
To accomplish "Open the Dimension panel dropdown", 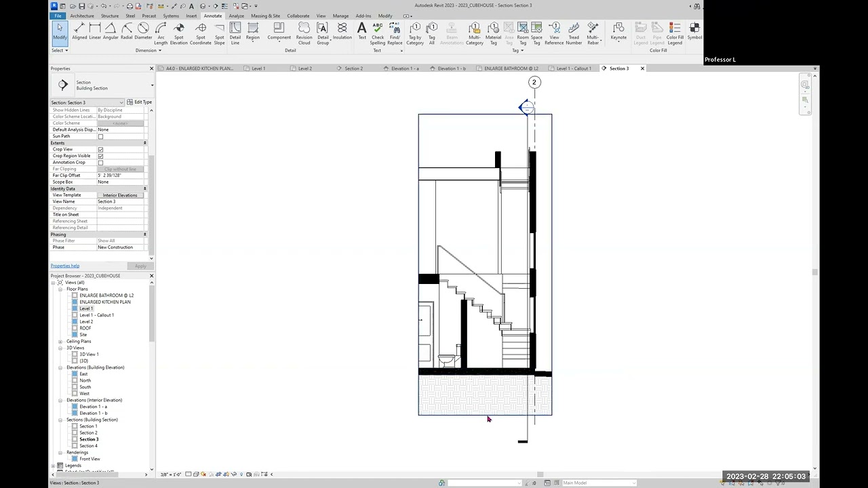I will click(149, 50).
